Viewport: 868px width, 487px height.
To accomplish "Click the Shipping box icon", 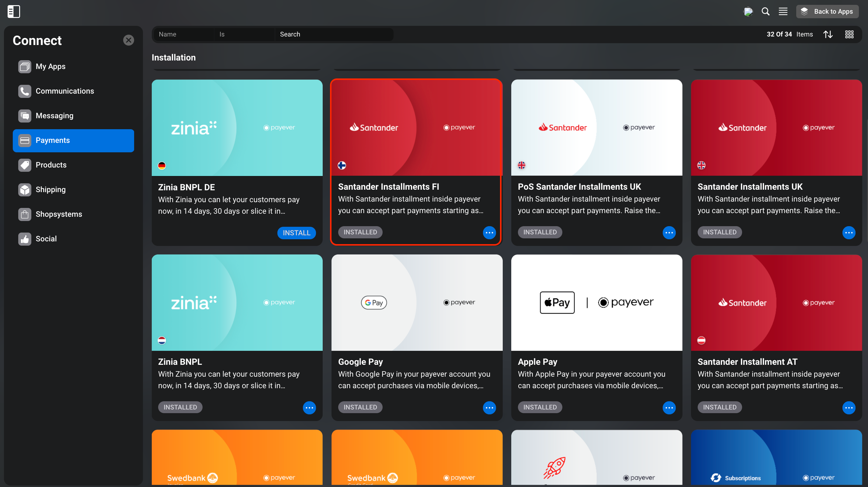I will (25, 190).
